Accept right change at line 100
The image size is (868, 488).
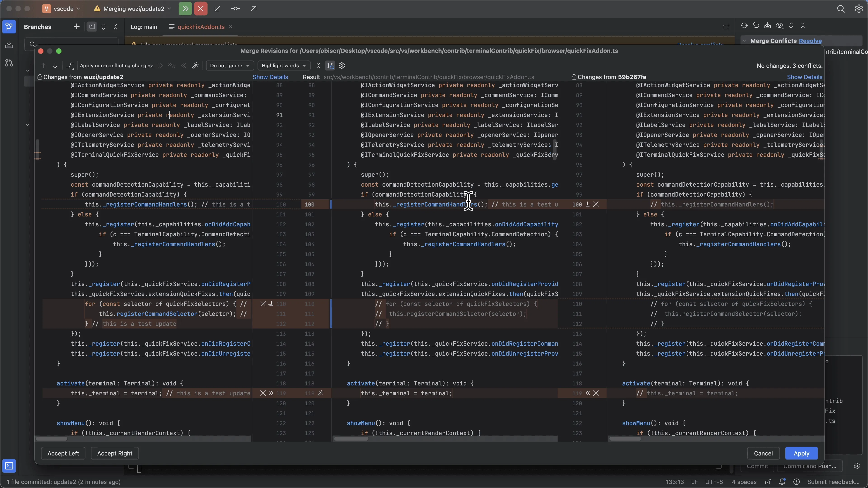click(x=588, y=204)
